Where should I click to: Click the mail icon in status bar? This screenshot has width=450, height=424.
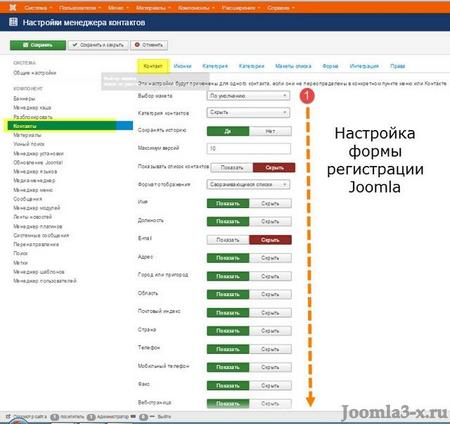(133, 417)
